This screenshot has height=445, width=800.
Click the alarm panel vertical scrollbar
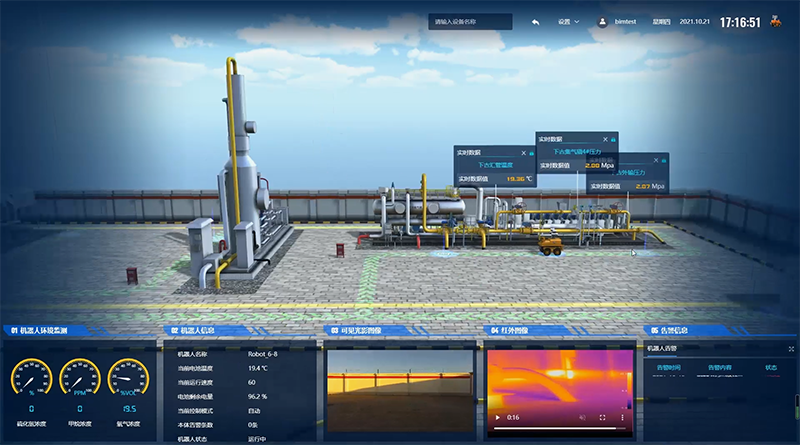[797, 407]
